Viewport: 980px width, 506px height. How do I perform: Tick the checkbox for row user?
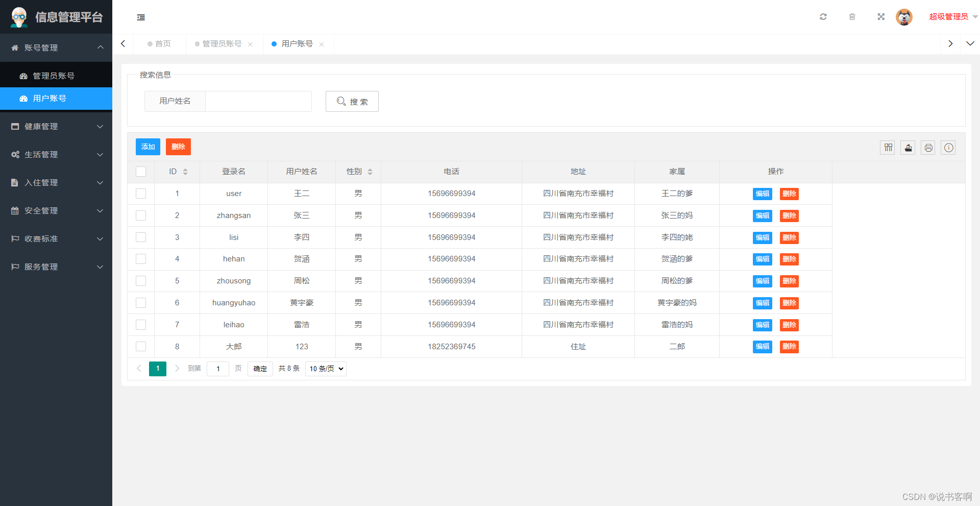pos(141,194)
